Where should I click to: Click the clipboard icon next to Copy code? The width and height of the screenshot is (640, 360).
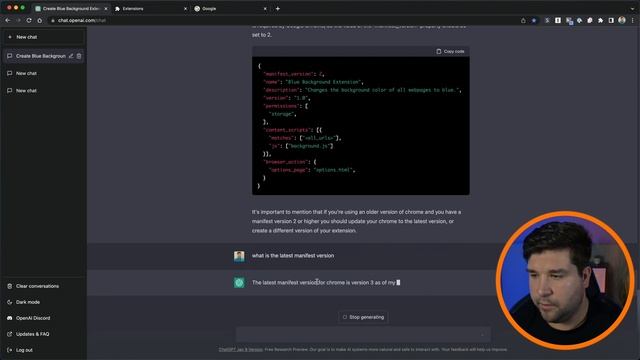[439, 51]
